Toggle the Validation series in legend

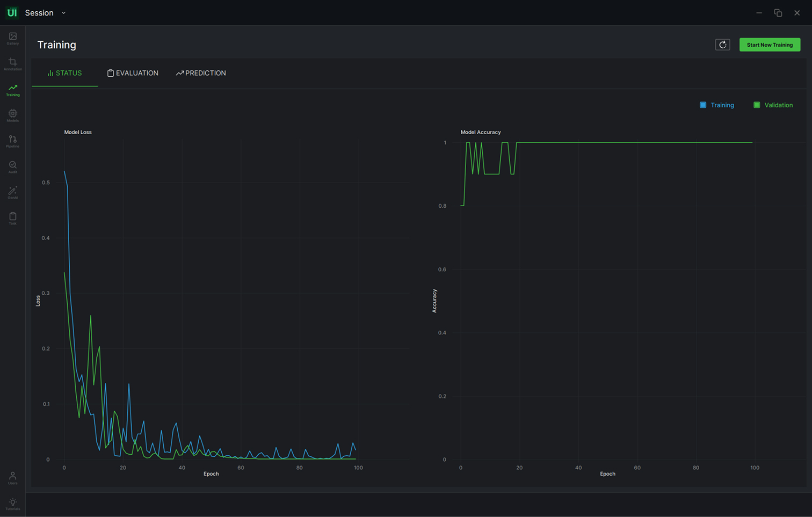click(x=773, y=105)
